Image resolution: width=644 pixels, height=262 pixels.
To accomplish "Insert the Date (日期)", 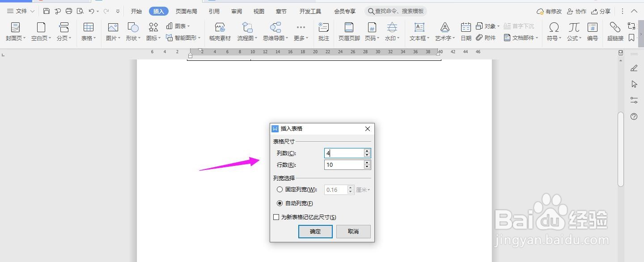I will point(466,32).
